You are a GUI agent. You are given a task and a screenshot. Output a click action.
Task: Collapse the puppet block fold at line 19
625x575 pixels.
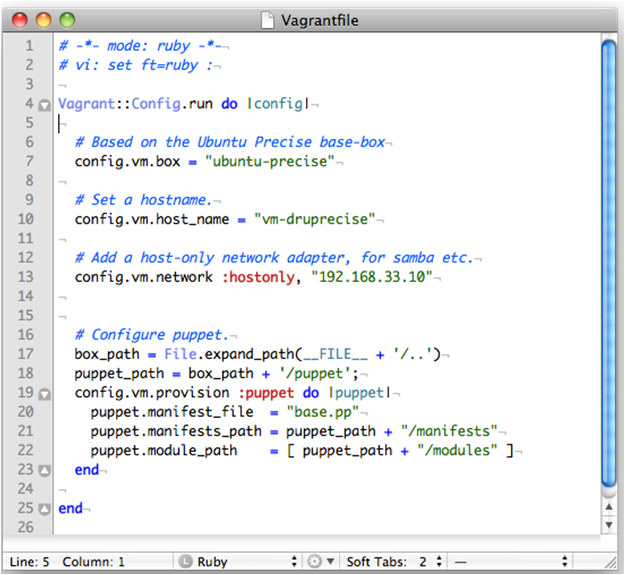point(44,394)
